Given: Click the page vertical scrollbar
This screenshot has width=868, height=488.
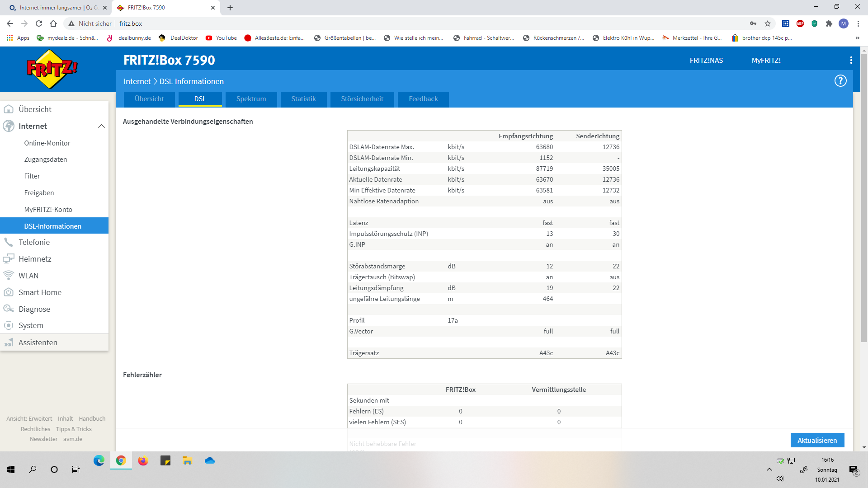Looking at the screenshot, I should click(863, 199).
